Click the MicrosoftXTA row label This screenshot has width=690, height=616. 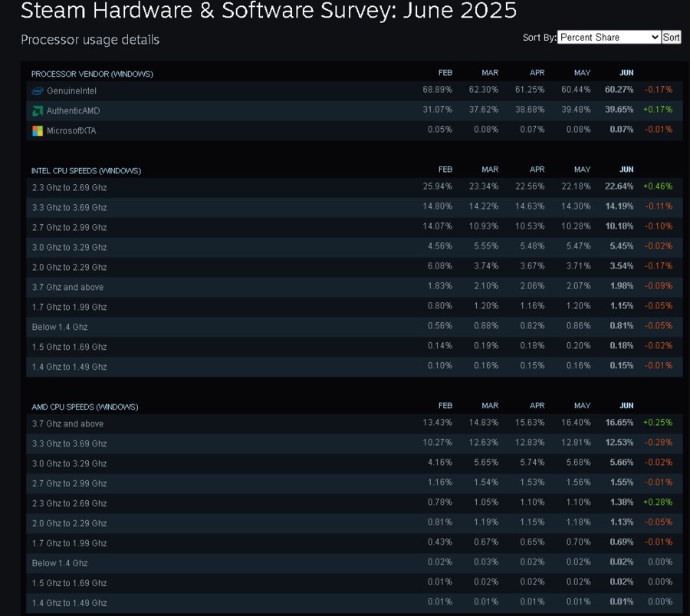pyautogui.click(x=71, y=131)
